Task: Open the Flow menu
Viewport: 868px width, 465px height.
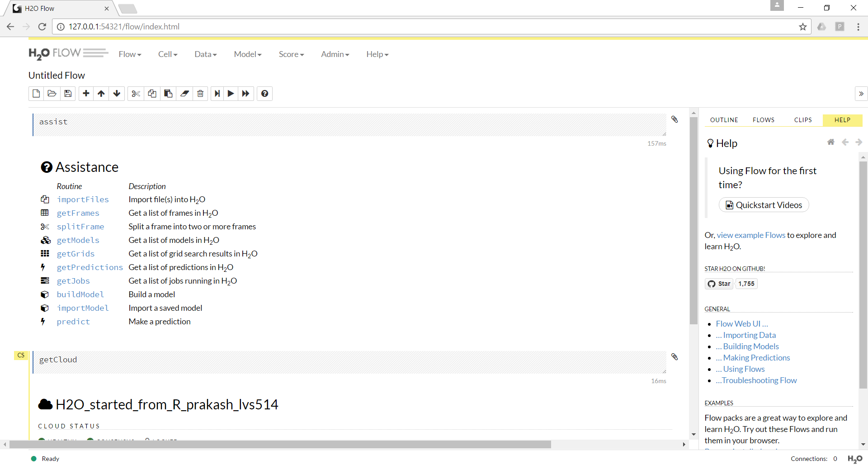Action: click(x=130, y=54)
